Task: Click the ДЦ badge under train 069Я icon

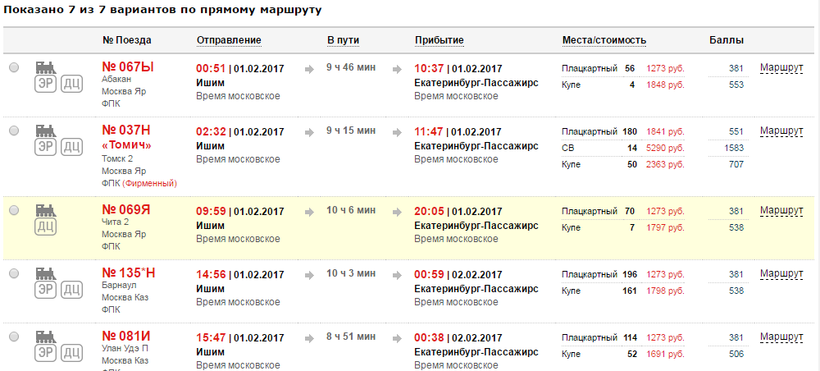Action: [x=45, y=227]
